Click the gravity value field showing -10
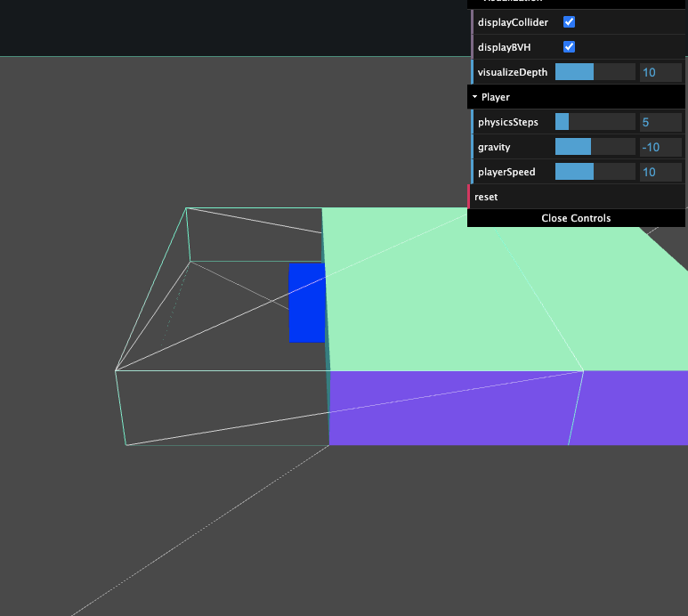The height and width of the screenshot is (616, 688). click(660, 147)
